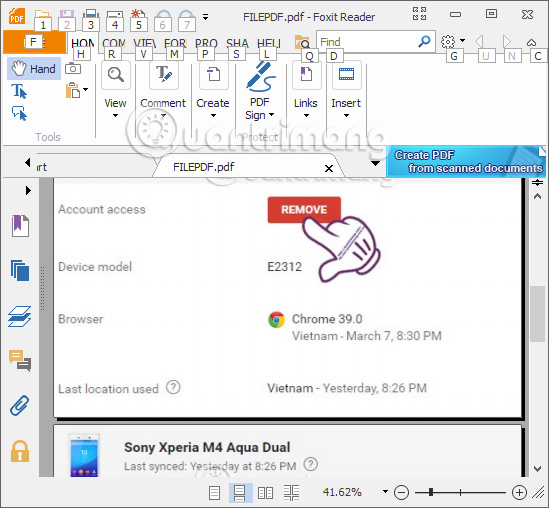Switch to the Help ribbon tab
The height and width of the screenshot is (508, 549).
(269, 43)
